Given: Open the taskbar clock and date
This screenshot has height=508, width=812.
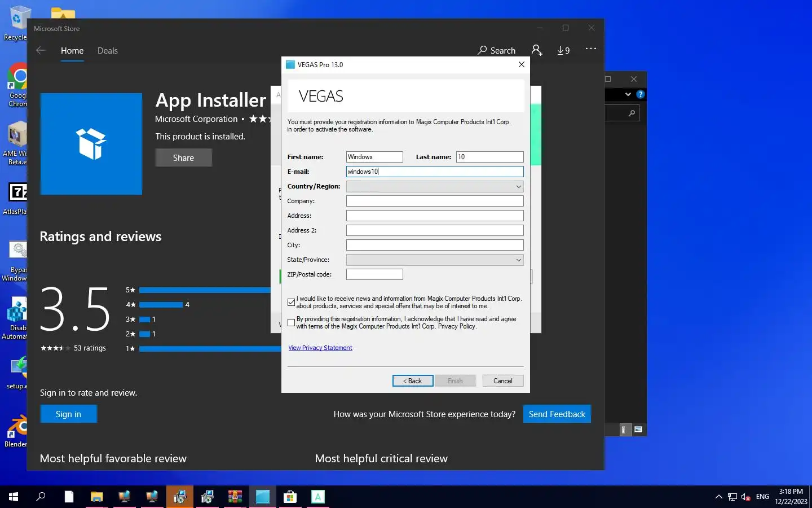Looking at the screenshot, I should click(x=791, y=497).
